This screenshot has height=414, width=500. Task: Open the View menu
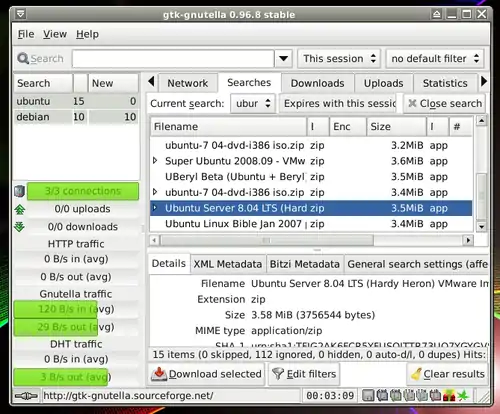pyautogui.click(x=55, y=34)
